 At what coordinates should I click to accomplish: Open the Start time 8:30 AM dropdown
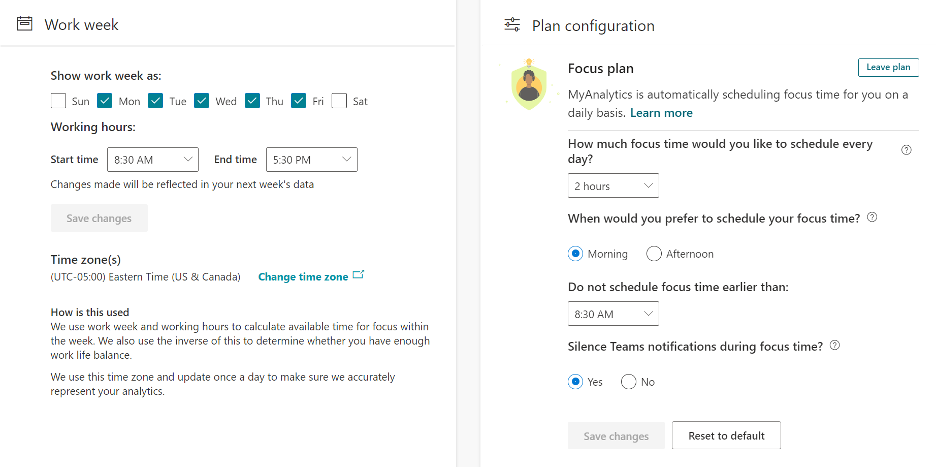[x=153, y=159]
